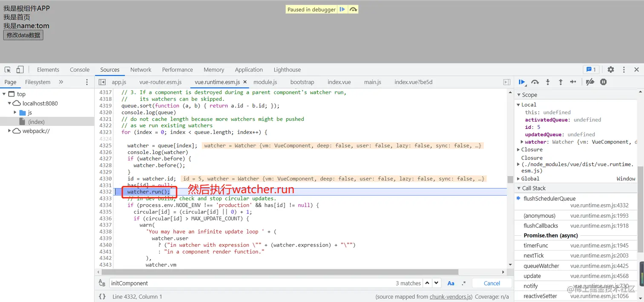Viewport: 644px width, 302px height.
Task: Go to next search match
Action: pyautogui.click(x=437, y=283)
